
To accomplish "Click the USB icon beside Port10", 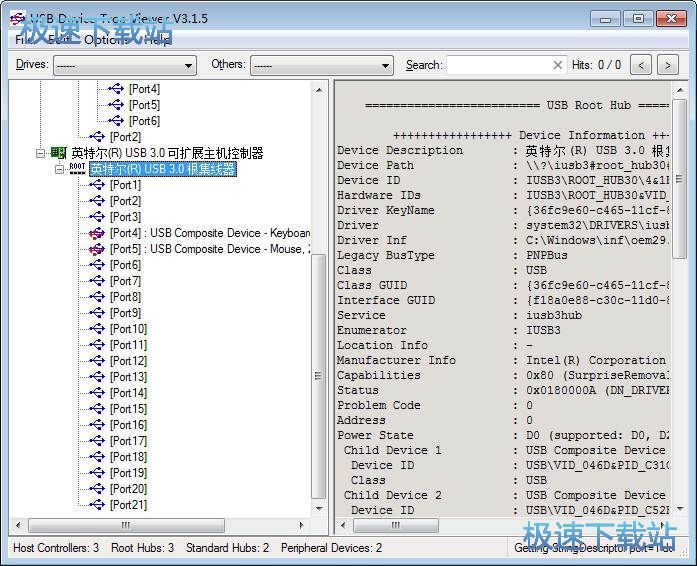I will pyautogui.click(x=97, y=329).
